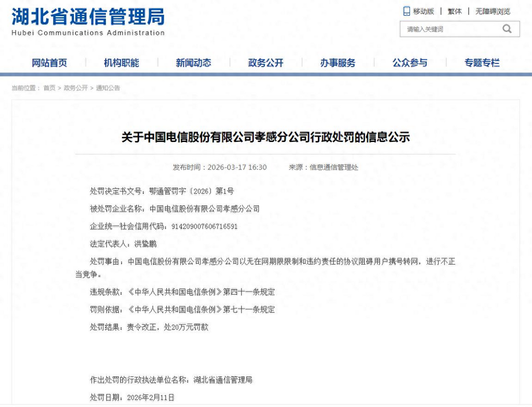Click the mobile phone icon beside 移动版
Viewport: 532px width, 407px height.
coord(406,11)
